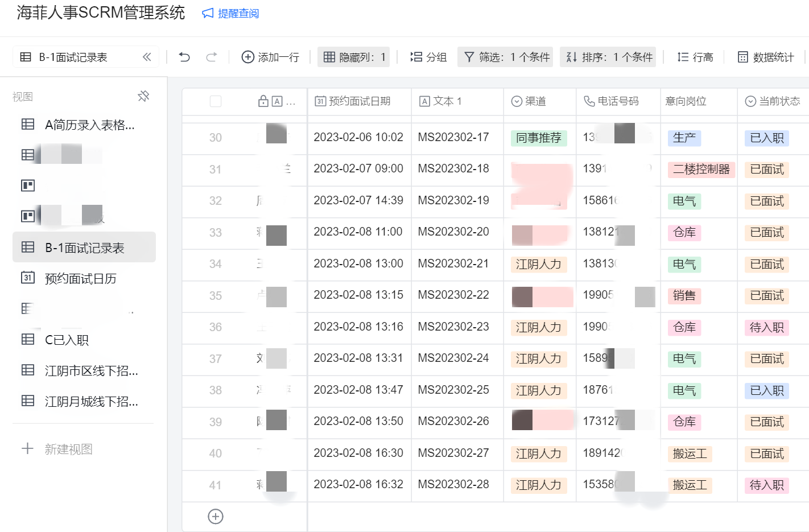The image size is (809, 532).
Task: Select cell MS202302-22 in 文本 1 column
Action: [453, 295]
